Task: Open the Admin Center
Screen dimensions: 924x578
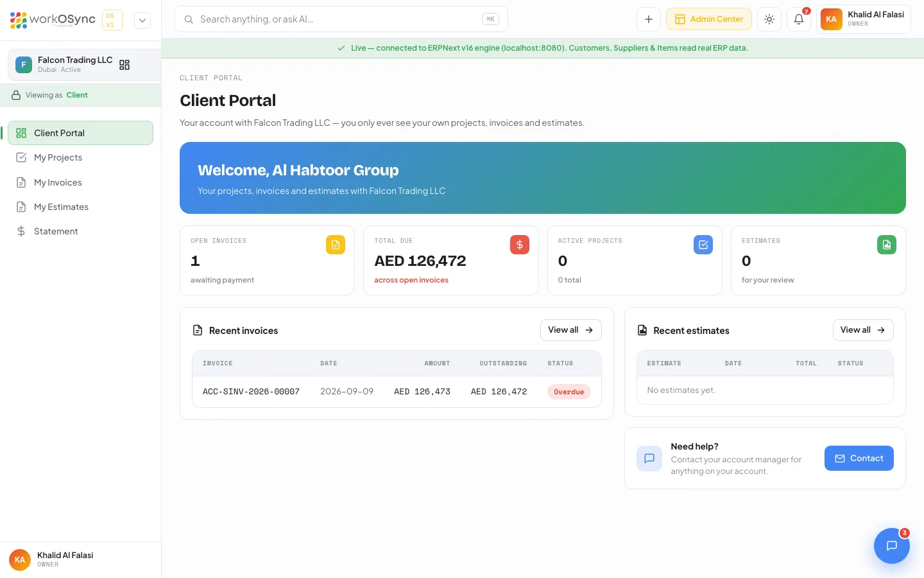Action: (709, 19)
